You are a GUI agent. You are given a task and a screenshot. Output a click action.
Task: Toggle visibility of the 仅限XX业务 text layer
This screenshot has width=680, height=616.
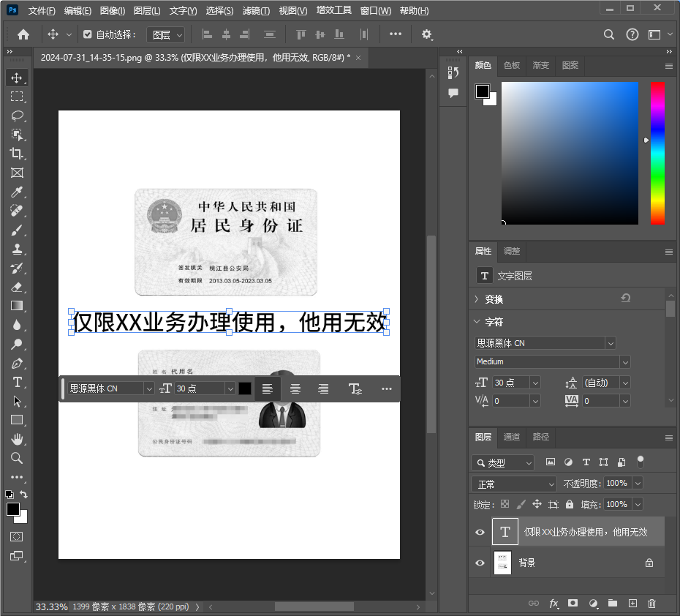coord(480,531)
